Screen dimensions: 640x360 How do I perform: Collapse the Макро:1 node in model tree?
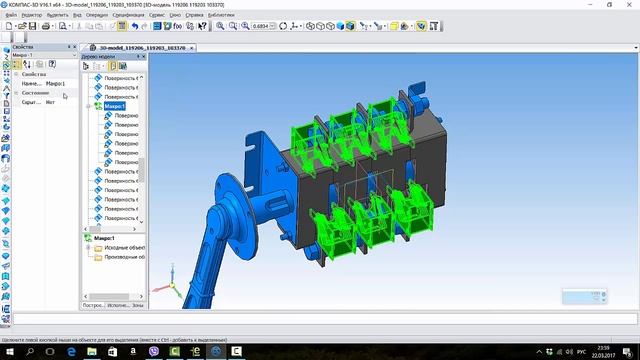click(89, 106)
